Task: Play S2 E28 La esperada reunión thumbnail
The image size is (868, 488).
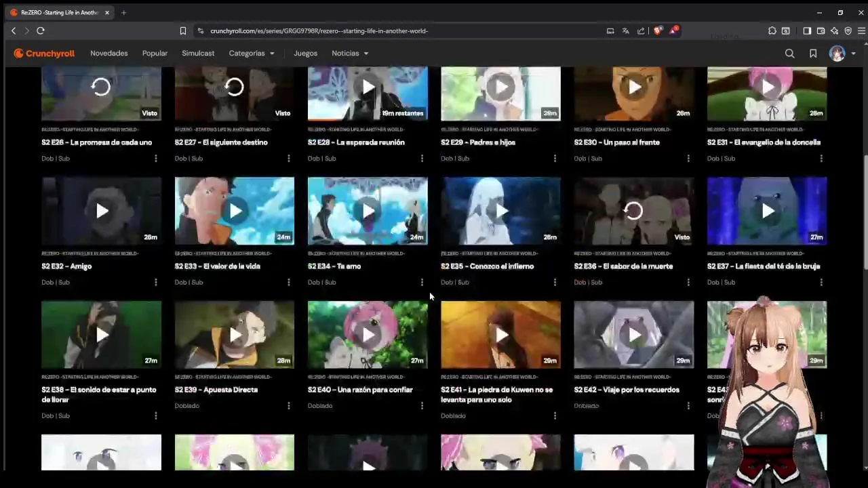Action: pyautogui.click(x=368, y=94)
